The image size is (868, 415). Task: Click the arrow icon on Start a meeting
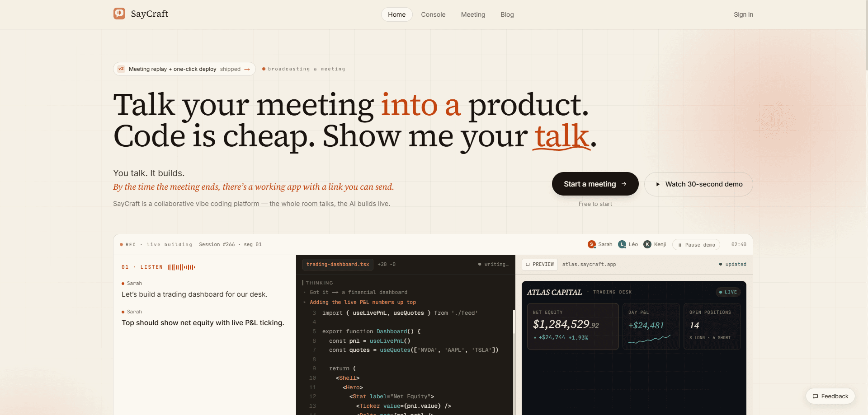(624, 184)
